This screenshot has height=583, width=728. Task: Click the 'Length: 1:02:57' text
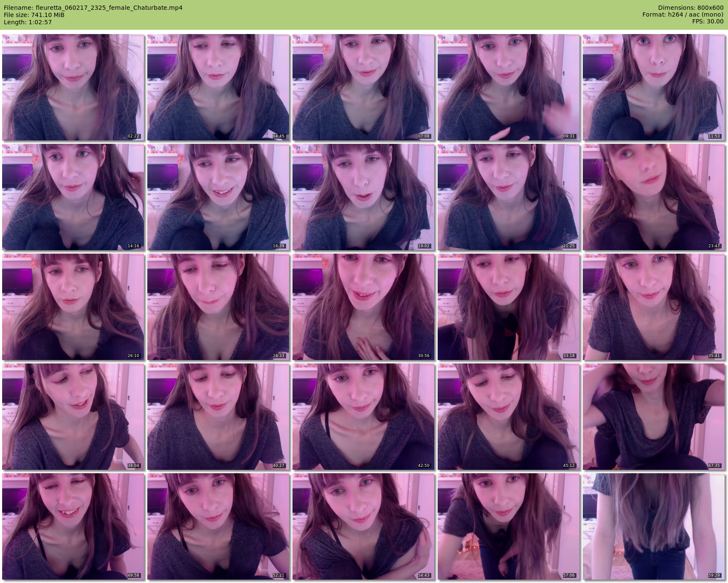click(28, 22)
